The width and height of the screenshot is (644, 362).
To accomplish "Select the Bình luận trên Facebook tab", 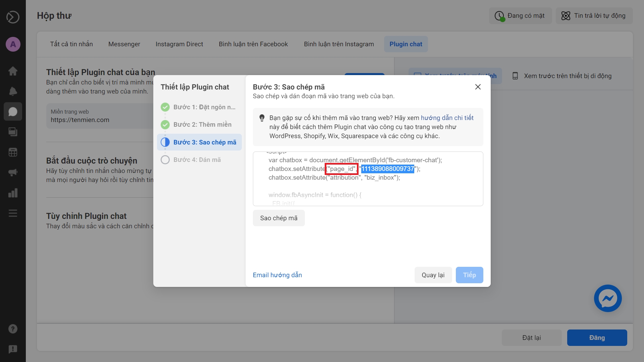I will [x=253, y=44].
